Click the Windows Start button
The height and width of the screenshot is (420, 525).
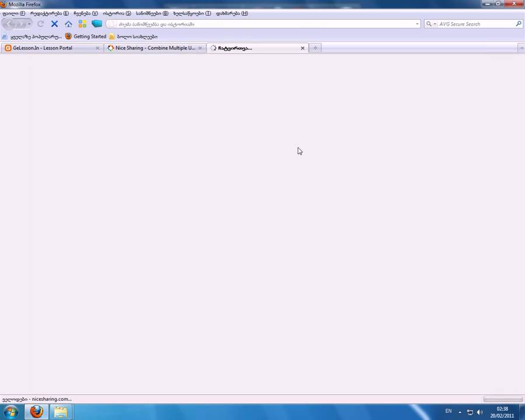click(10, 412)
